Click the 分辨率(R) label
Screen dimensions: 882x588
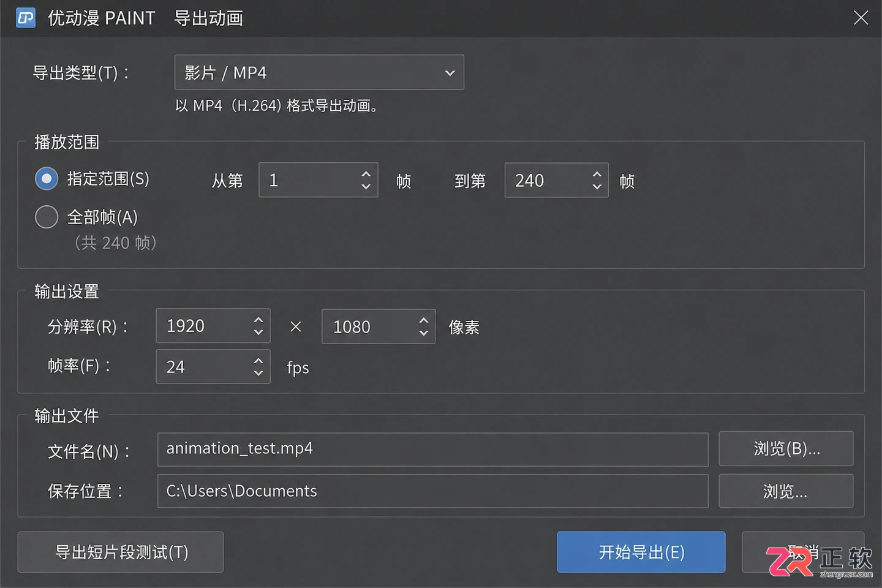(89, 326)
